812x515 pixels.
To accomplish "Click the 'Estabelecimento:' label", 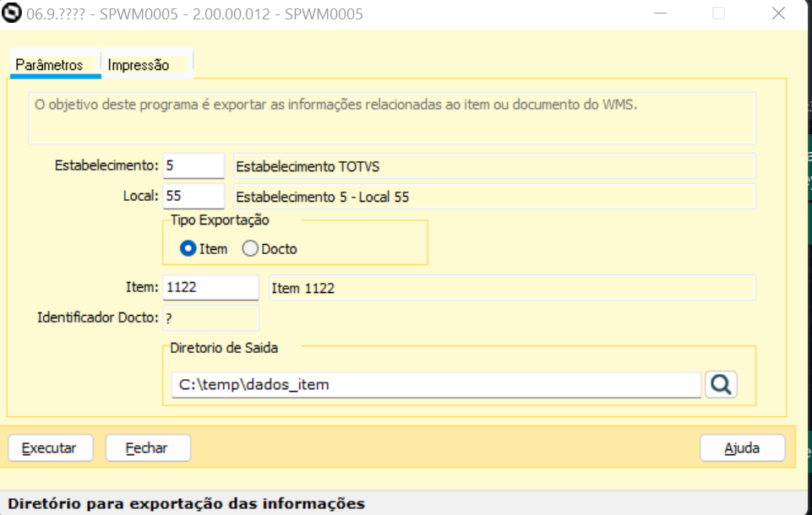I will tap(106, 165).
